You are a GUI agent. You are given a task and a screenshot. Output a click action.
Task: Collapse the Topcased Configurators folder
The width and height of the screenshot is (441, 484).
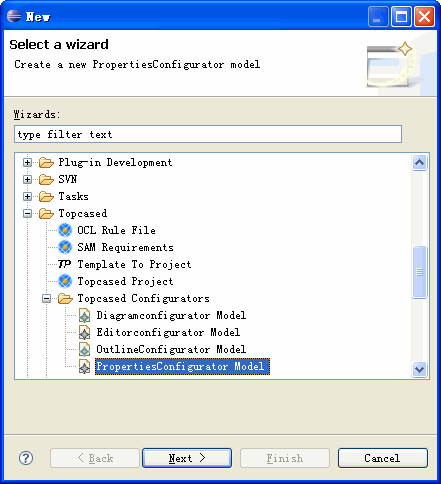click(47, 298)
